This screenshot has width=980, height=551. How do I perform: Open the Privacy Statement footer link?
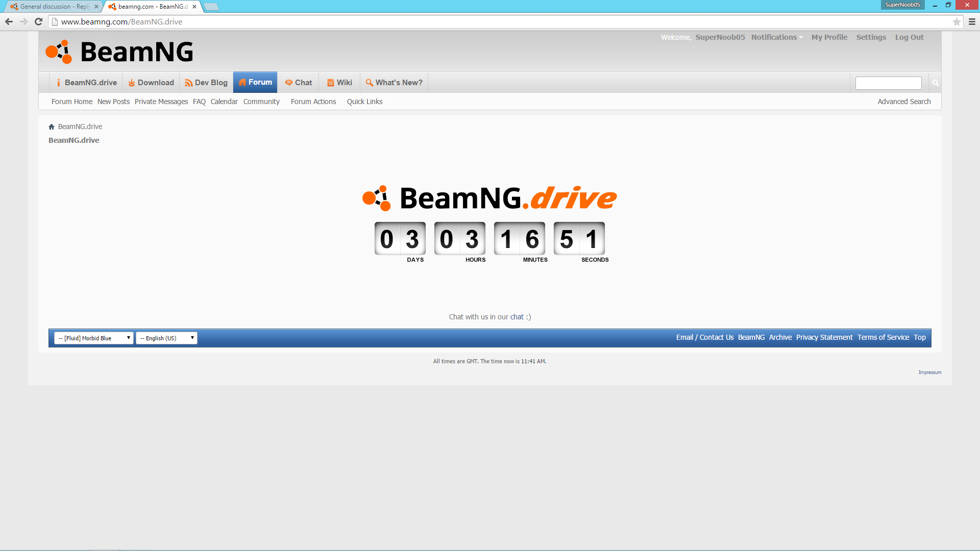point(824,337)
